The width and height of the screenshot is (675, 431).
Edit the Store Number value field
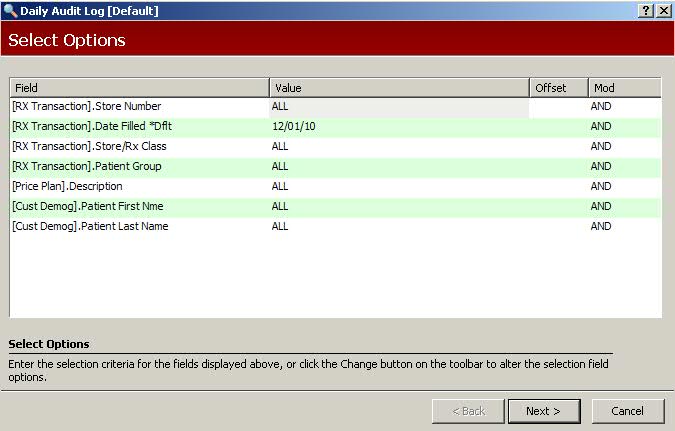pyautogui.click(x=399, y=106)
